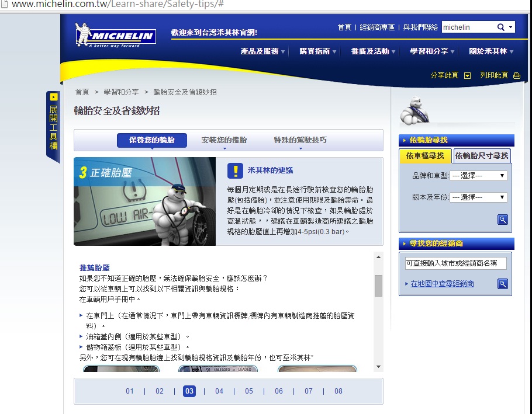
Task: Click the page icon beside the URL
Action: (x=4, y=4)
